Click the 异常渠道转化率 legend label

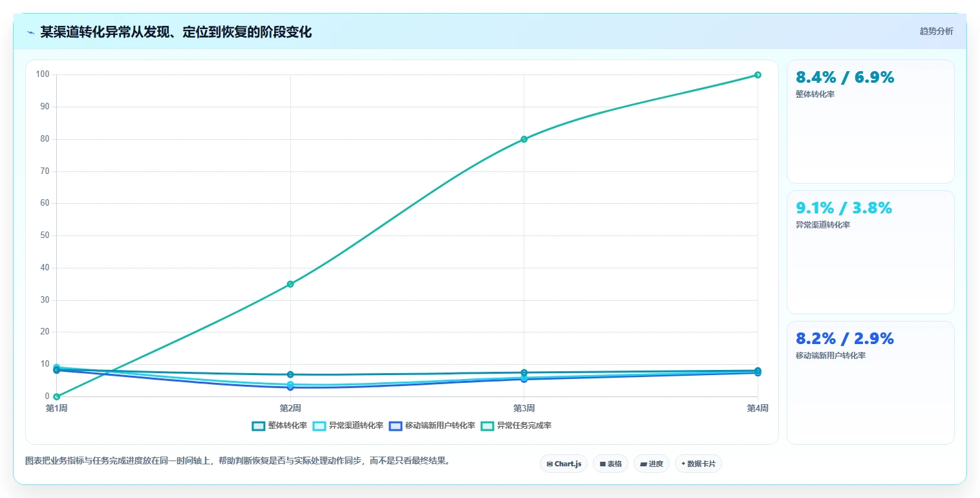coord(356,426)
